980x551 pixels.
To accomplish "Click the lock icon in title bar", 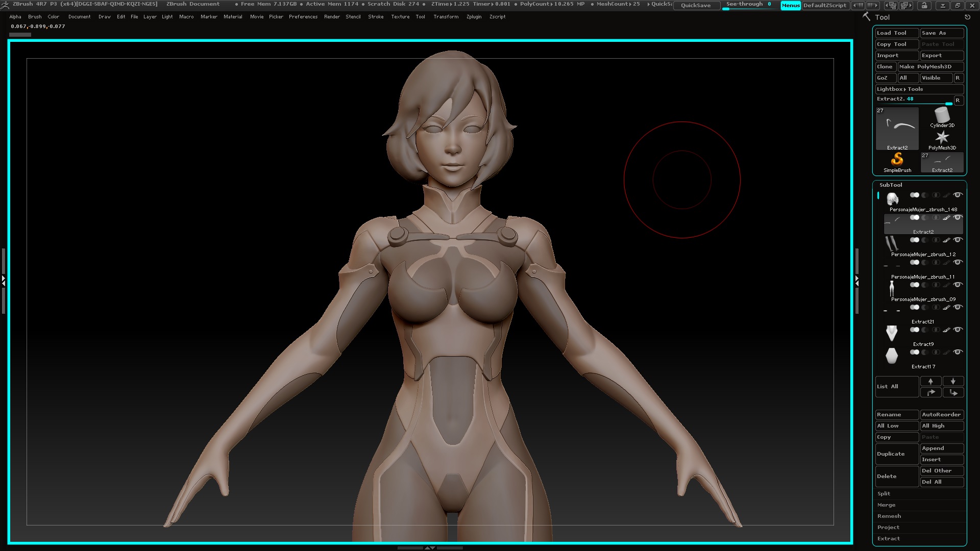I will pyautogui.click(x=924, y=6).
